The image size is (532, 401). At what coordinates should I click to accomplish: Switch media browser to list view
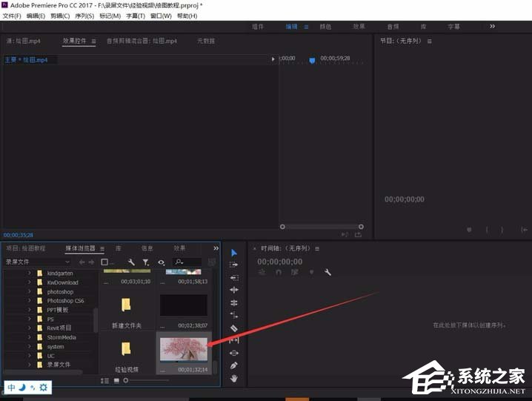pyautogui.click(x=105, y=381)
